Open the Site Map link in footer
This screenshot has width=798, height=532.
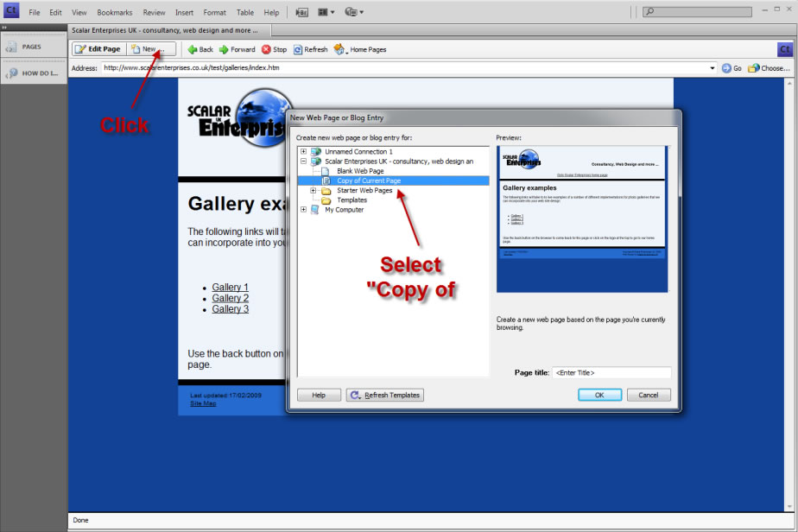203,403
